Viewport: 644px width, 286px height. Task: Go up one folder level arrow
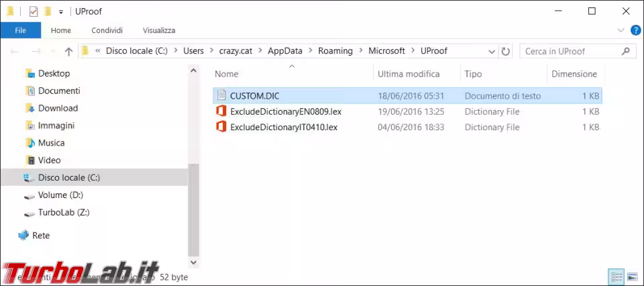click(68, 52)
